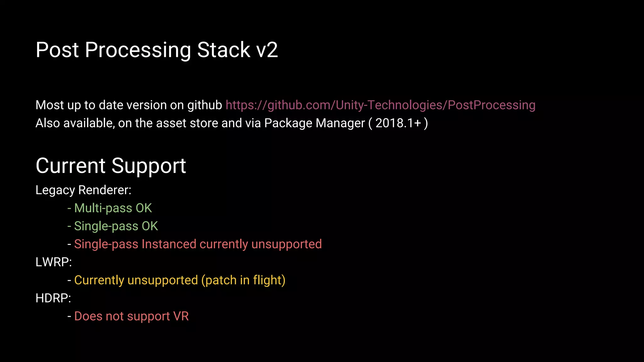This screenshot has height=362, width=644.
Task: Select the 'Does not support VR' line
Action: 128,316
